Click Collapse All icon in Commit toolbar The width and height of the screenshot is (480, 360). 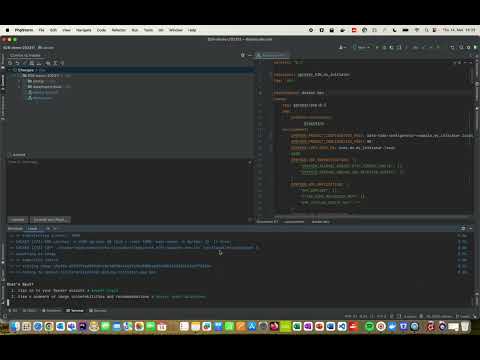pos(62,63)
